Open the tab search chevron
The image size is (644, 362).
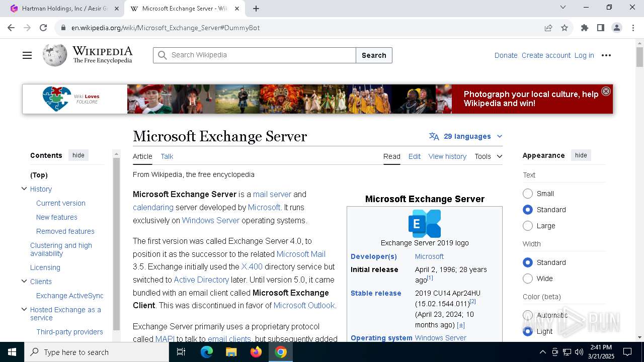(563, 7)
